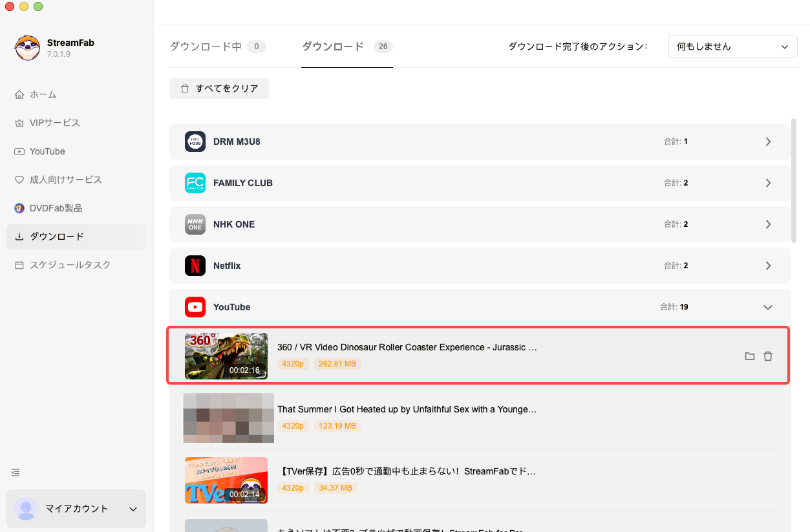Viewport: 810px width, 532px height.
Task: Click 4320p tag on Dinosaur video
Action: (293, 364)
